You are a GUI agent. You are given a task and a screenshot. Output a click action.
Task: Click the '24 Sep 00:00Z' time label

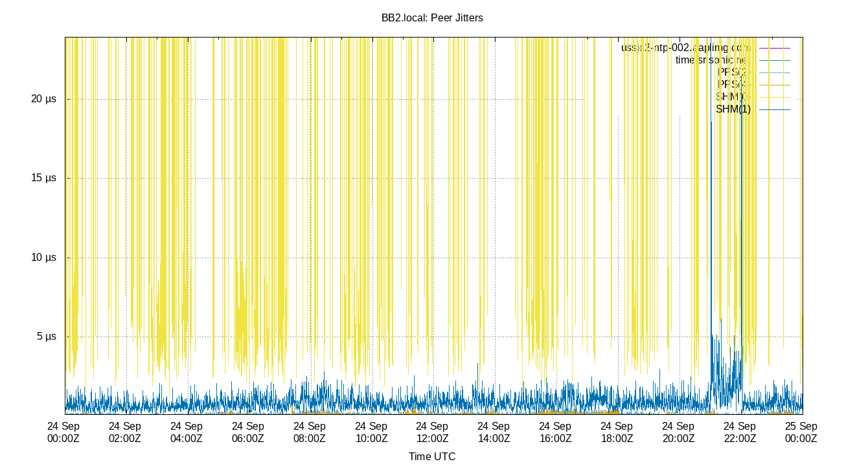pyautogui.click(x=63, y=432)
